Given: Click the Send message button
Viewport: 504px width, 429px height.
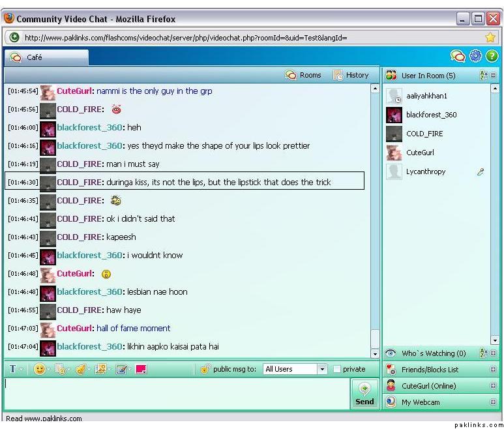Looking at the screenshot, I should (x=364, y=394).
